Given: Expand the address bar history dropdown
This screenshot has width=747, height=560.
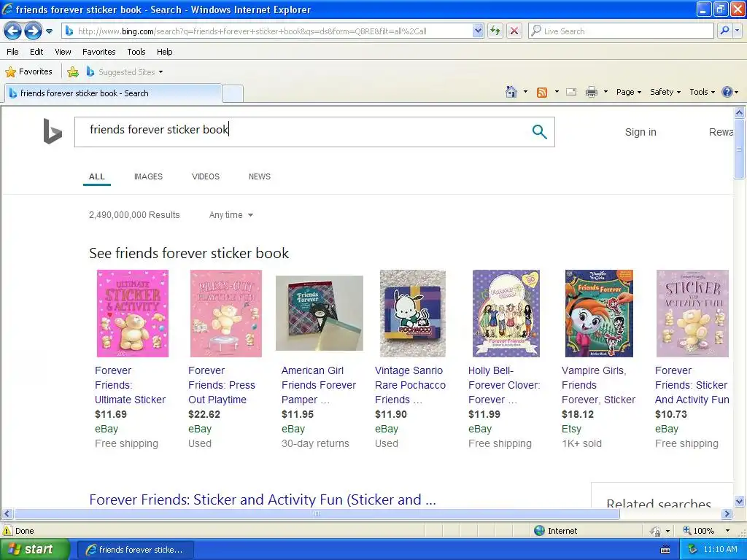Looking at the screenshot, I should coord(479,31).
